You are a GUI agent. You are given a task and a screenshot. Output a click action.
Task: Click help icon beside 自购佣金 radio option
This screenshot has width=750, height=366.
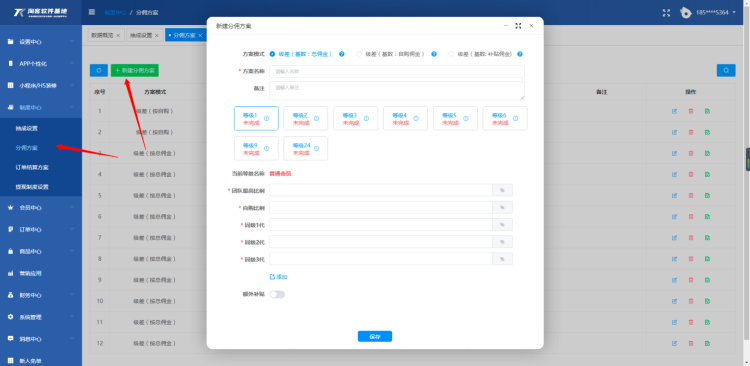[x=434, y=54]
